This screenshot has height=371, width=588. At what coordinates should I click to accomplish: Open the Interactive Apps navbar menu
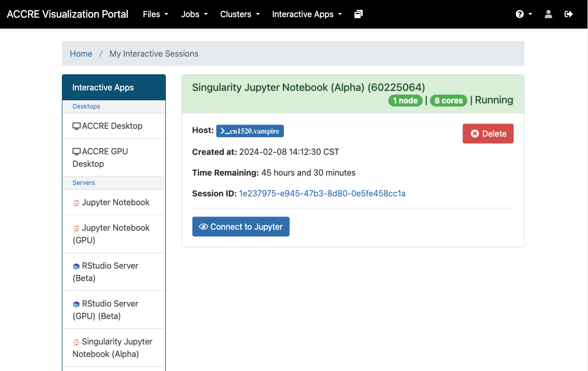tap(307, 15)
